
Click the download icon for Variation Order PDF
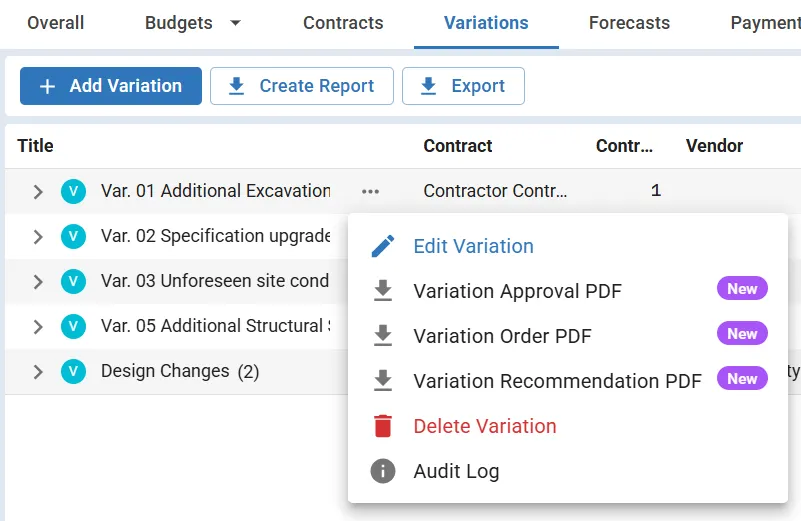click(383, 336)
